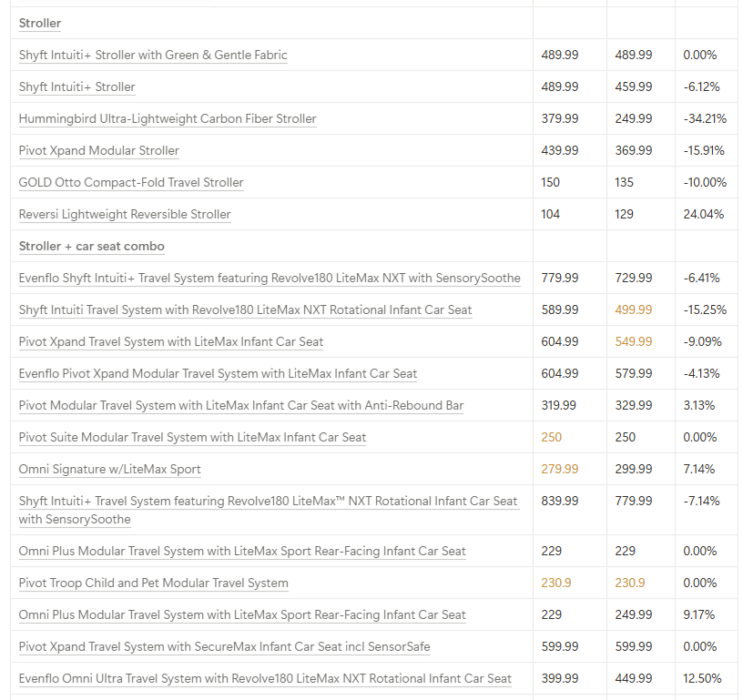
Task: Click the -15.25% change value
Action: click(705, 309)
